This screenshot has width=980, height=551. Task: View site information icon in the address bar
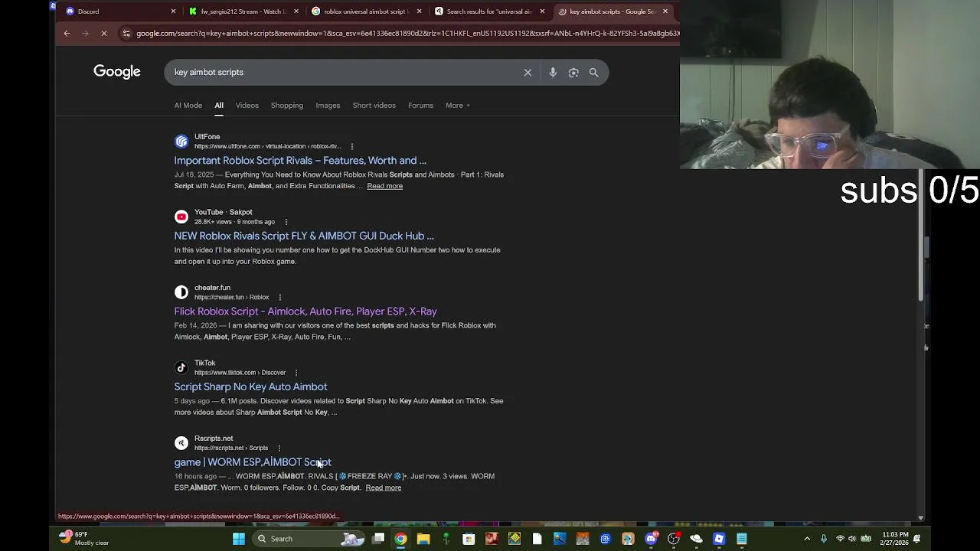click(126, 34)
